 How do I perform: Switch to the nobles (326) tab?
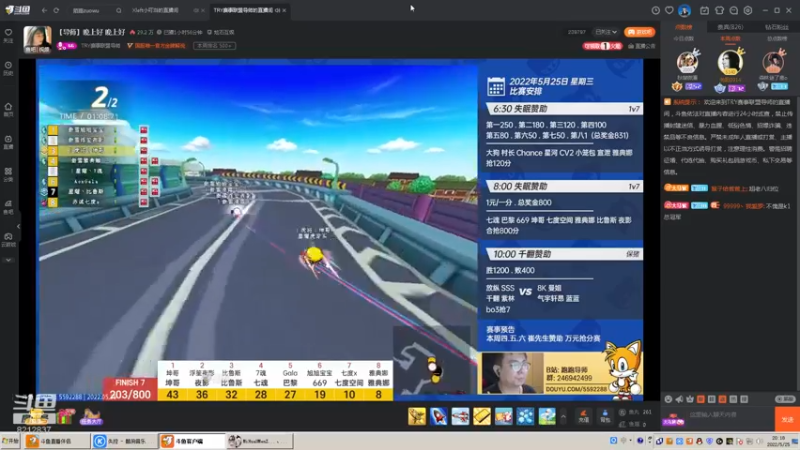(730, 27)
